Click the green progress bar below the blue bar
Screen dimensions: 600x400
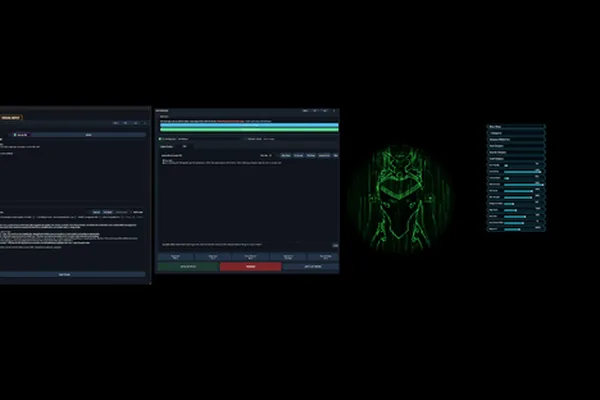coord(249,130)
